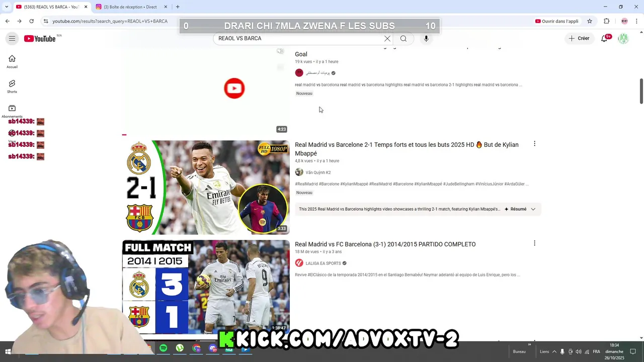
Task: Click the Liens toolbar label in taskbar
Action: 544,351
